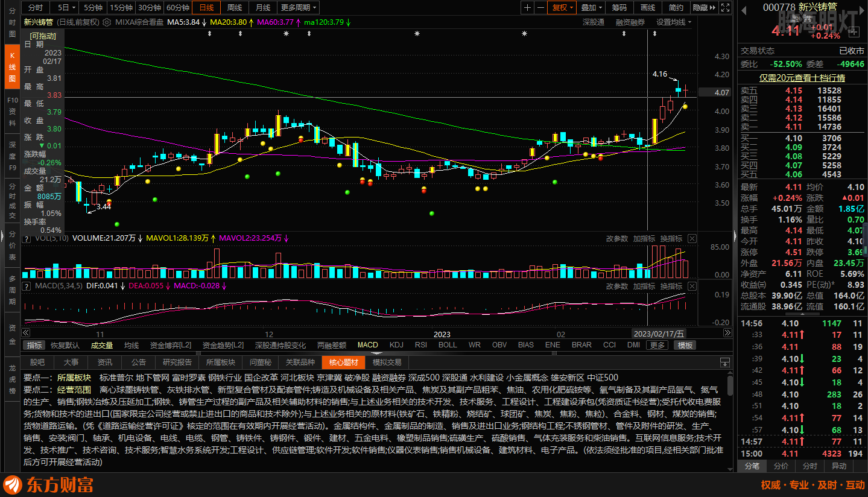Toggle 成交量 indicator
The width and height of the screenshot is (868, 497).
point(102,346)
